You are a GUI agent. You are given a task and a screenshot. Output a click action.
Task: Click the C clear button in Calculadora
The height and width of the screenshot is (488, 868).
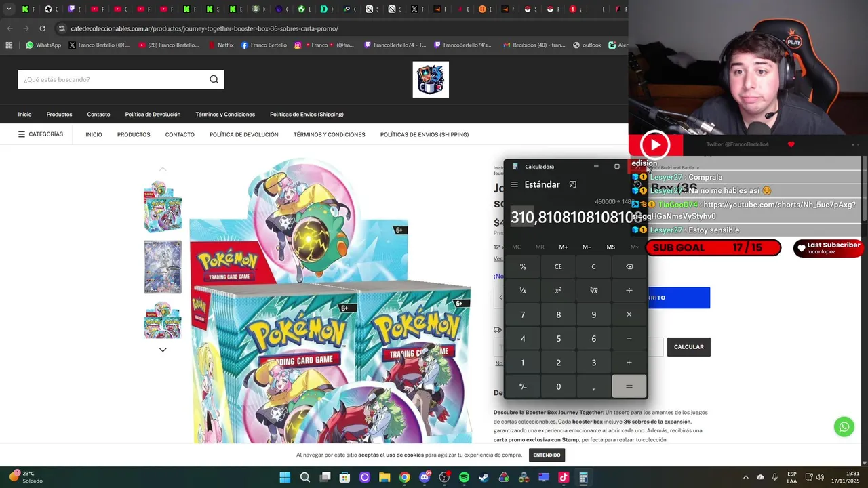point(593,266)
